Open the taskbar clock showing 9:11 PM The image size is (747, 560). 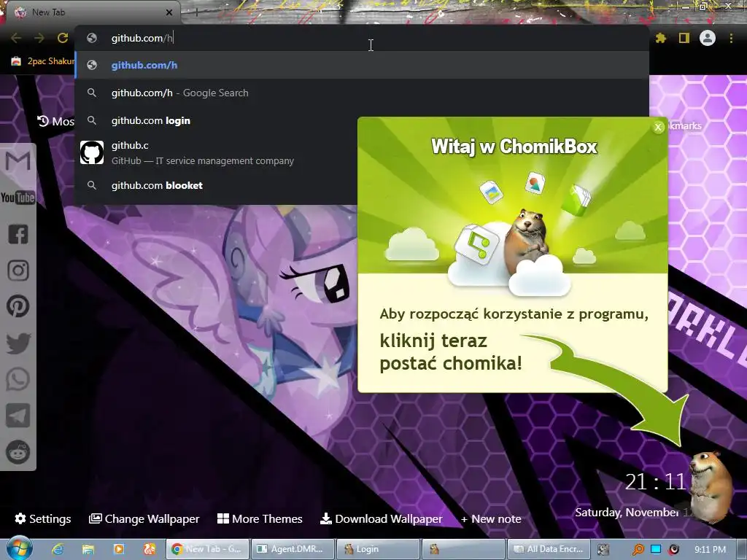pyautogui.click(x=710, y=549)
